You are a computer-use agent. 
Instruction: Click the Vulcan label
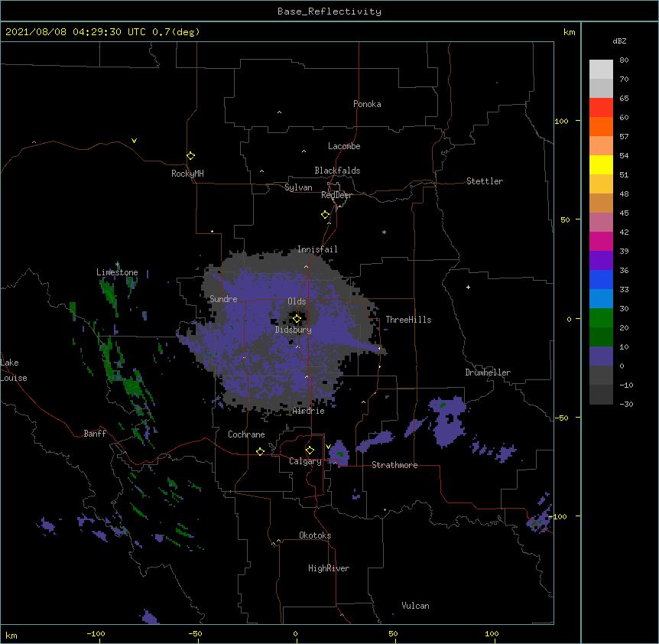tap(415, 606)
